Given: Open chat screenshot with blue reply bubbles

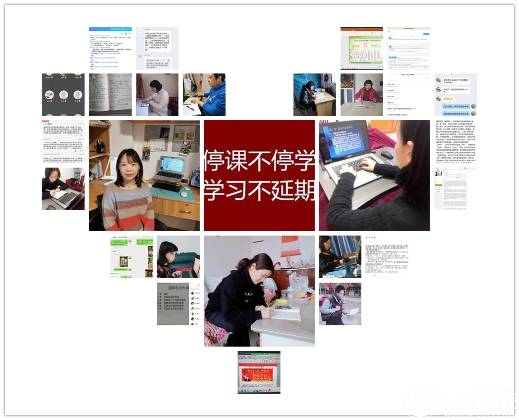Looking at the screenshot, I should pos(456,95).
